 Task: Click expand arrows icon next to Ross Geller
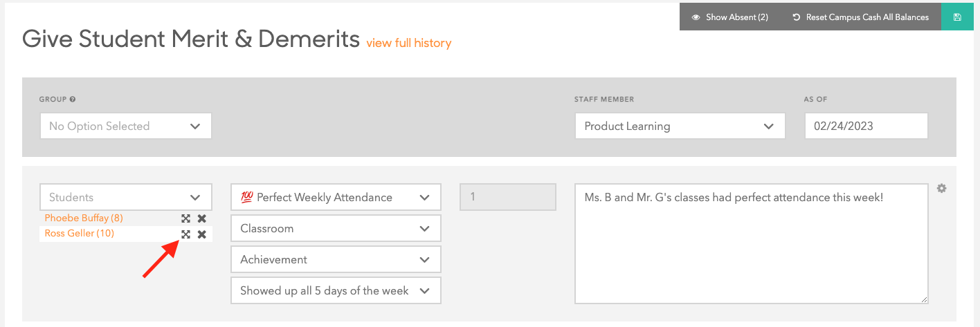tap(185, 234)
